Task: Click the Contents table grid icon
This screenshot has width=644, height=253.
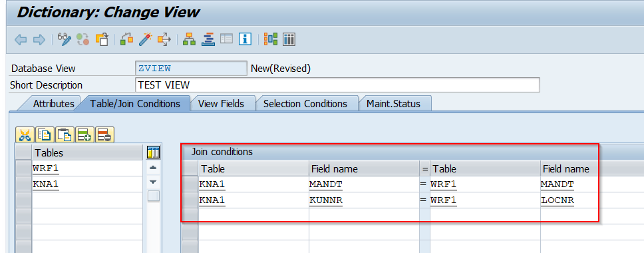Action: [289, 39]
